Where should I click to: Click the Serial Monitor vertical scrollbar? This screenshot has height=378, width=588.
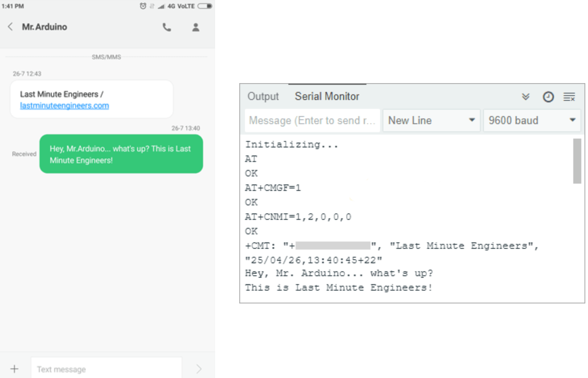point(577,161)
